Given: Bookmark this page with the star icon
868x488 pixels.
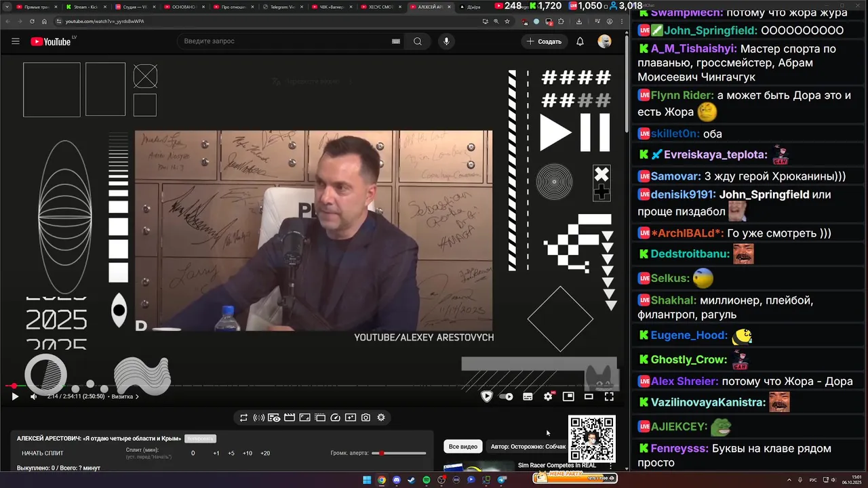Looking at the screenshot, I should tap(507, 21).
